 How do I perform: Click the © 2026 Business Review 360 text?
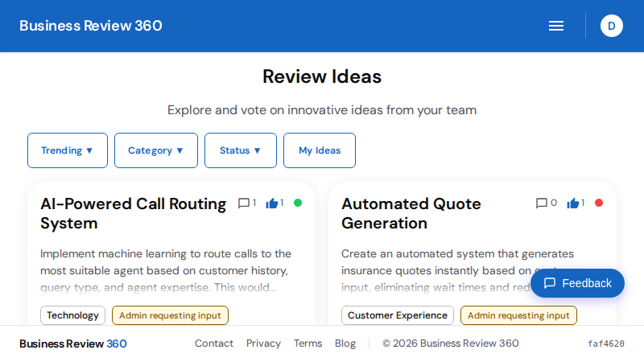pos(451,343)
